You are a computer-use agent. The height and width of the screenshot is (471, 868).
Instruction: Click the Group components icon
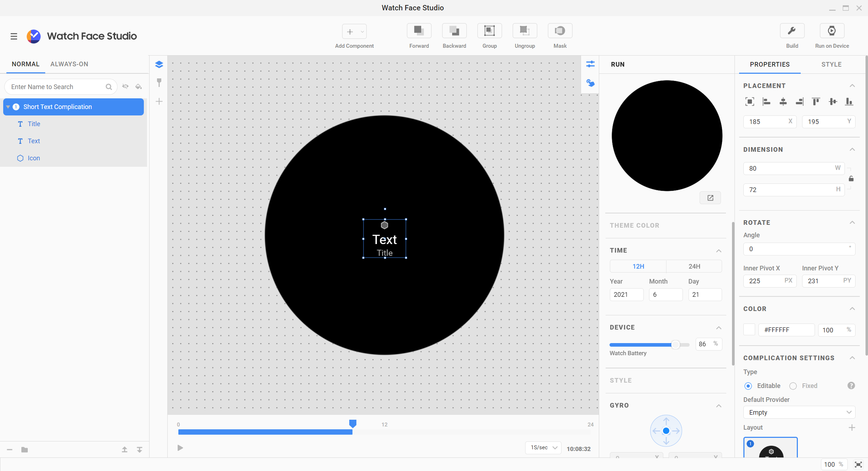489,31
